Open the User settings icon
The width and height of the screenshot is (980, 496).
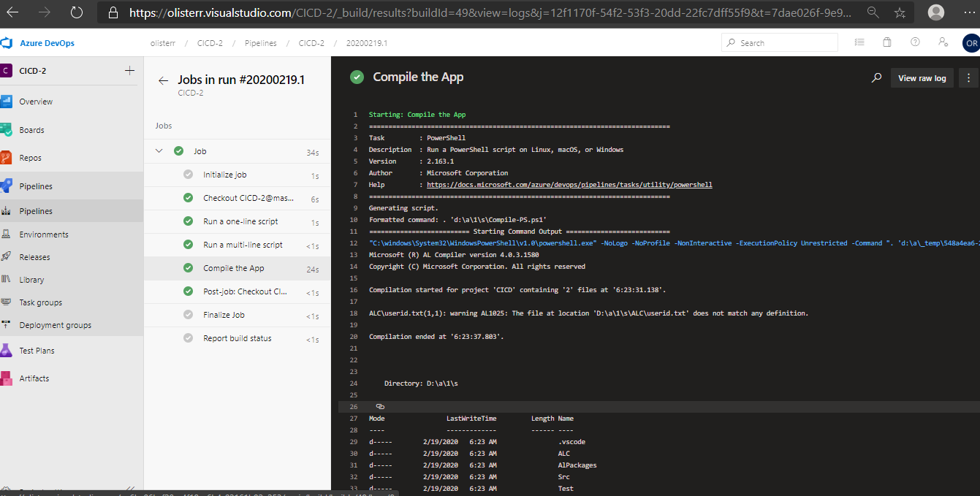943,43
